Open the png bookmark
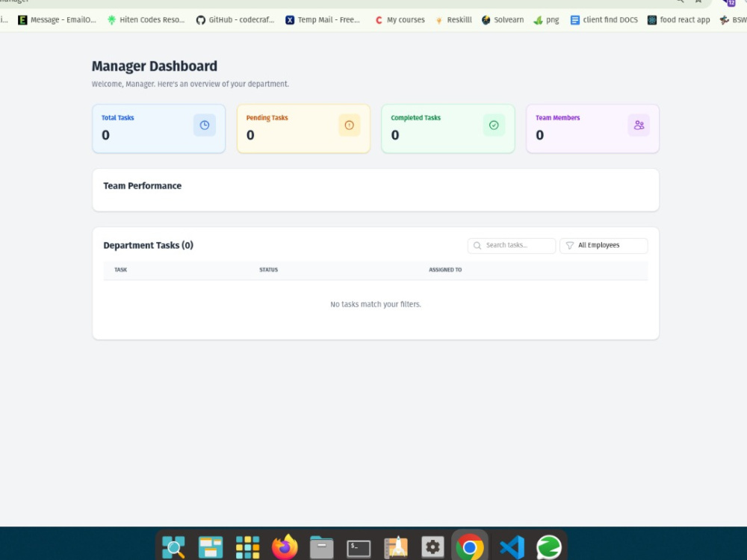Image resolution: width=747 pixels, height=560 pixels. pos(546,20)
